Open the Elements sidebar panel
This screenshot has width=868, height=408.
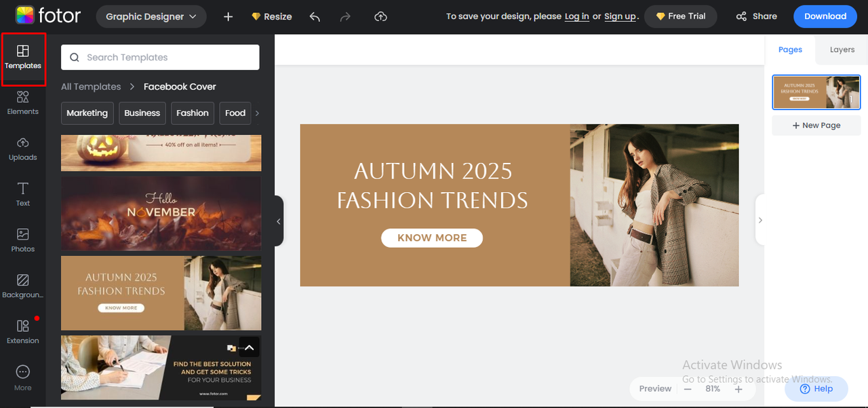[x=23, y=103]
